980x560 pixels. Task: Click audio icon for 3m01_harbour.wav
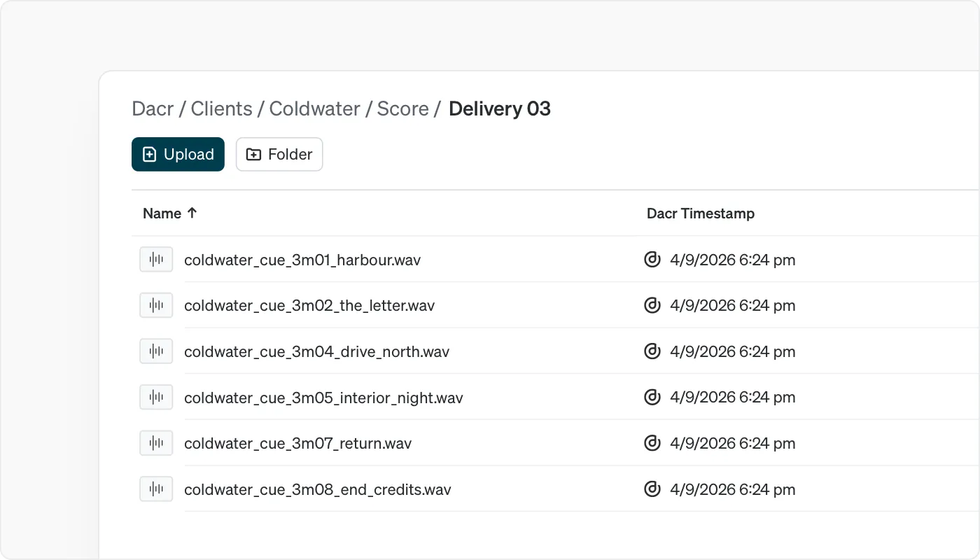[x=156, y=260]
